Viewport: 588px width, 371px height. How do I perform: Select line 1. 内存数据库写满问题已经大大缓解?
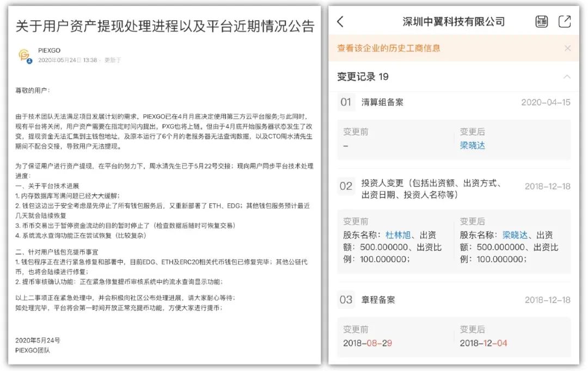pyautogui.click(x=68, y=196)
